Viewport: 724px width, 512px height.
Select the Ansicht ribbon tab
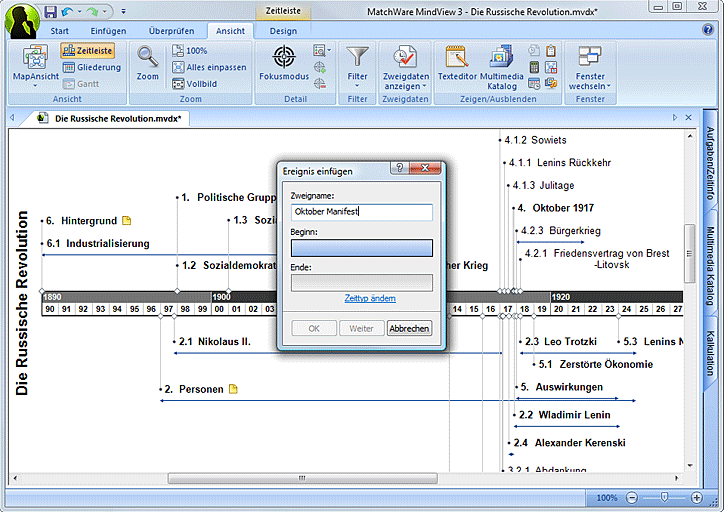(x=230, y=31)
